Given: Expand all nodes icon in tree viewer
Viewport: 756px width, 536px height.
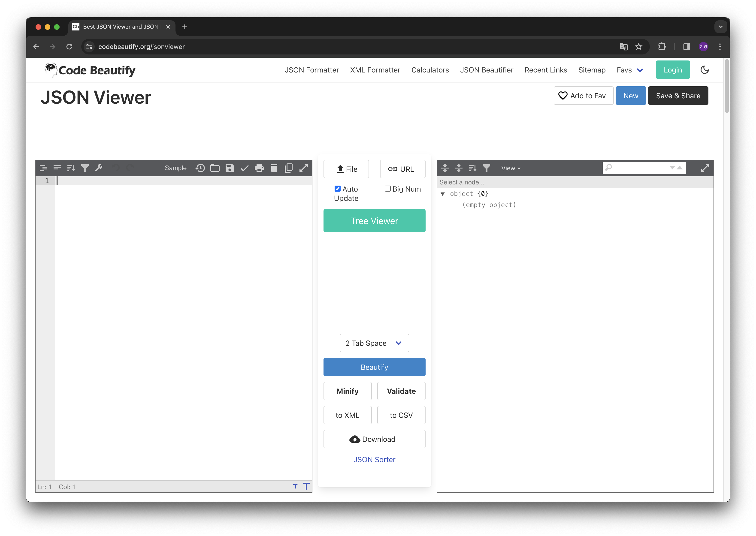Looking at the screenshot, I should pos(445,168).
